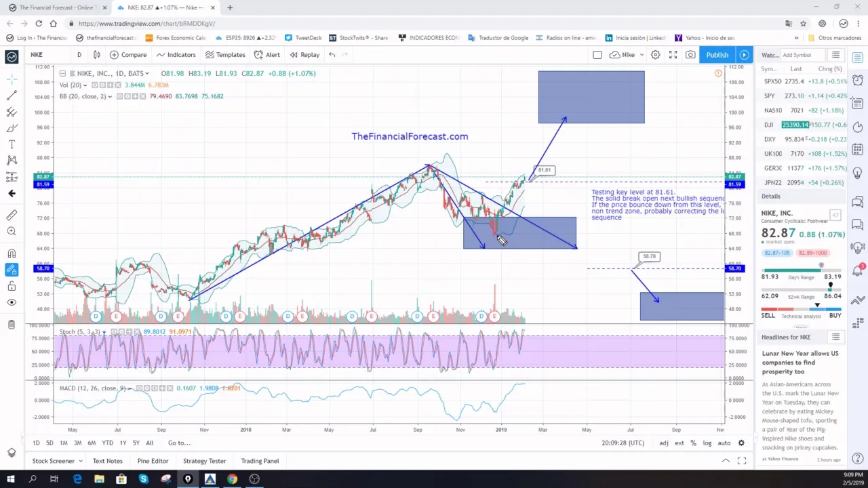Open the ideas lightbulb icon in right sidebar

point(858,172)
